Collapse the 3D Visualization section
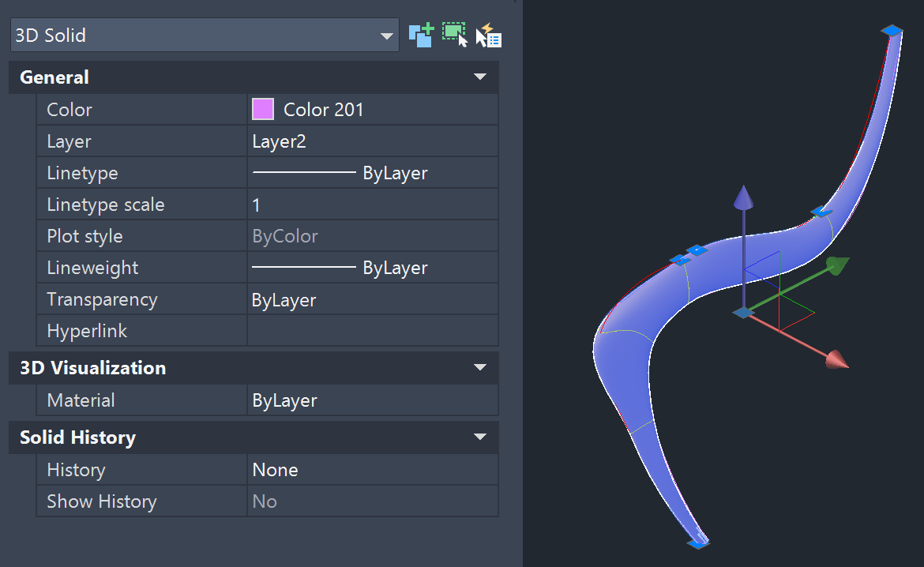924x567 pixels. pyautogui.click(x=479, y=367)
